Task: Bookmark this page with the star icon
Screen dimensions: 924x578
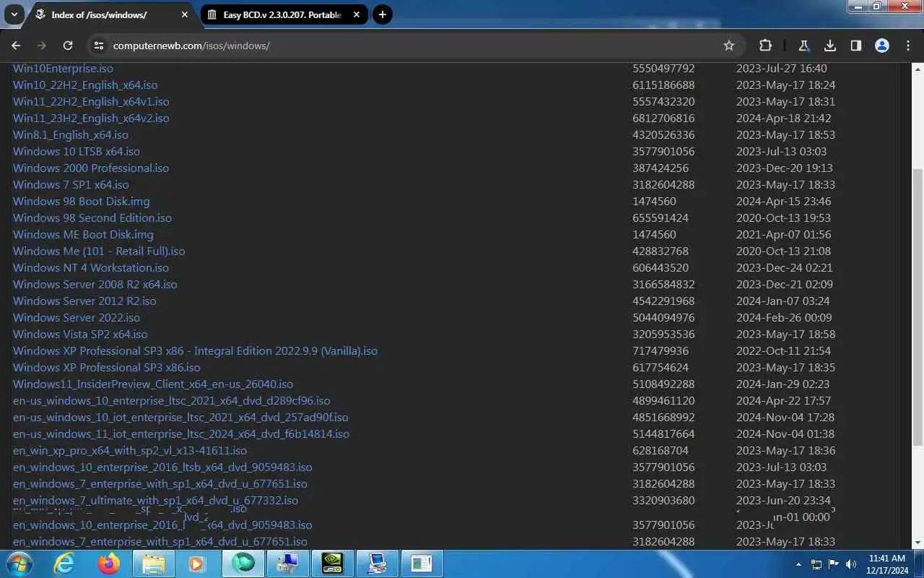Action: pyautogui.click(x=729, y=46)
